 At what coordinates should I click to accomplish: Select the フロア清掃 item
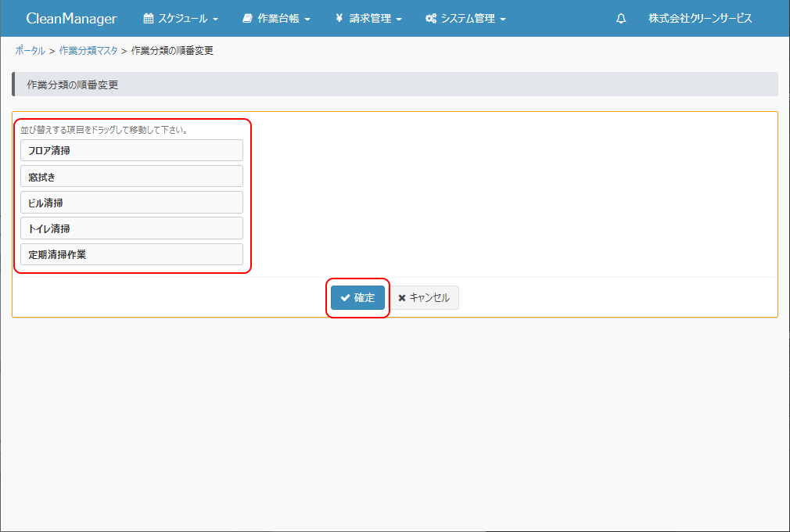(x=131, y=150)
